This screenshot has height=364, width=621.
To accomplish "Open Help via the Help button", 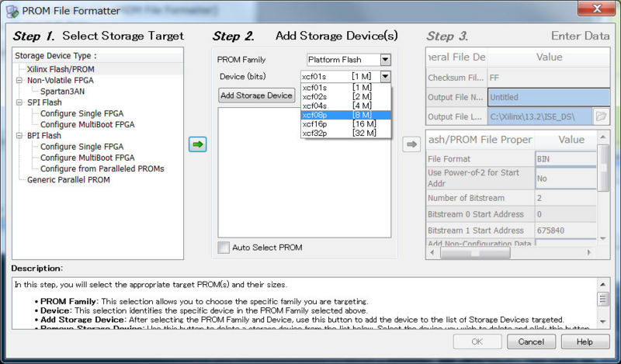I will tap(585, 341).
